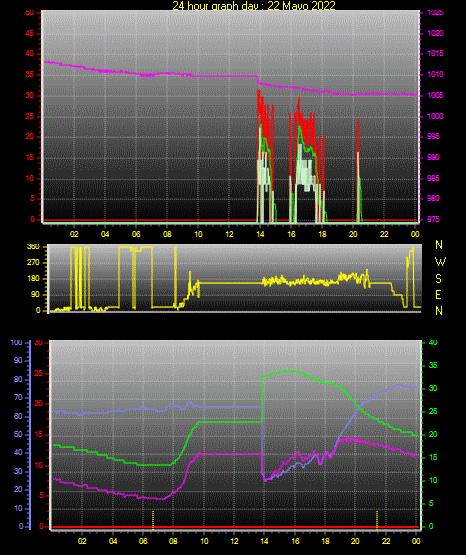Image resolution: width=466 pixels, height=555 pixels.
Task: Click the blue 100 humidity axis label
Action: click(16, 343)
